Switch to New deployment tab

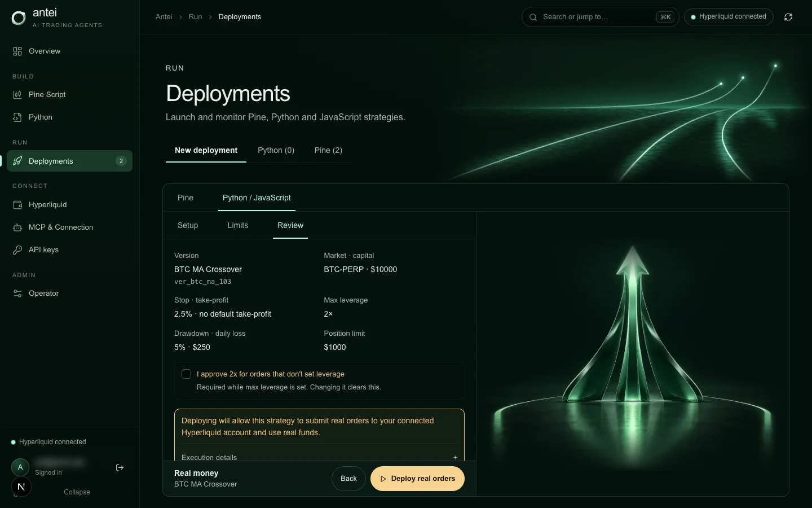tap(206, 150)
